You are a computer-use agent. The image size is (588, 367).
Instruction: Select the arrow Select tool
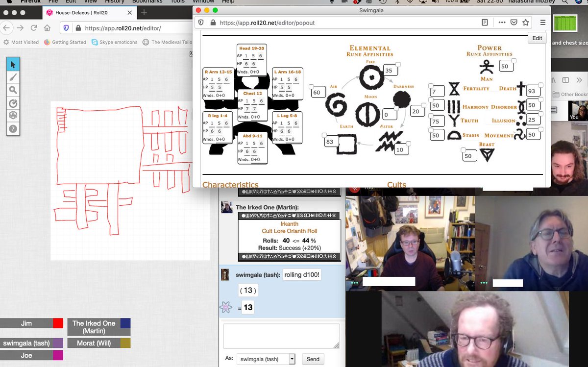pyautogui.click(x=13, y=64)
